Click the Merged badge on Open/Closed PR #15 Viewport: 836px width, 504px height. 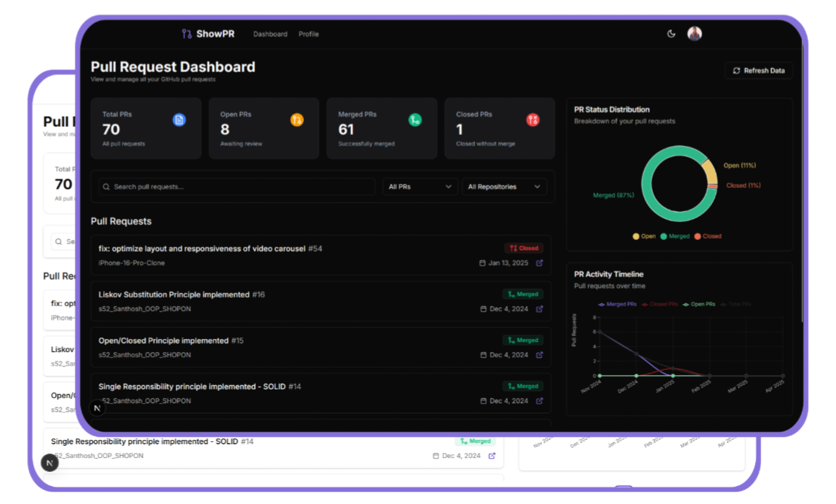522,340
